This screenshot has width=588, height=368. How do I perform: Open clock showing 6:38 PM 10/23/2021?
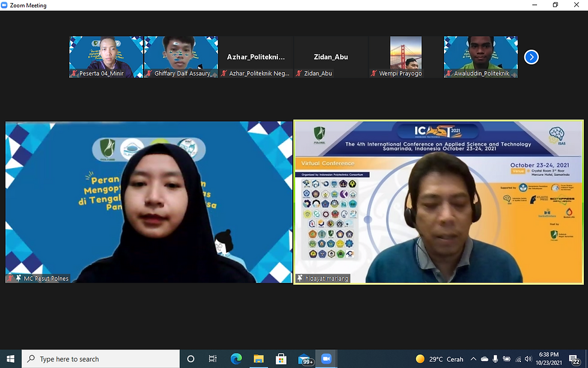click(548, 358)
